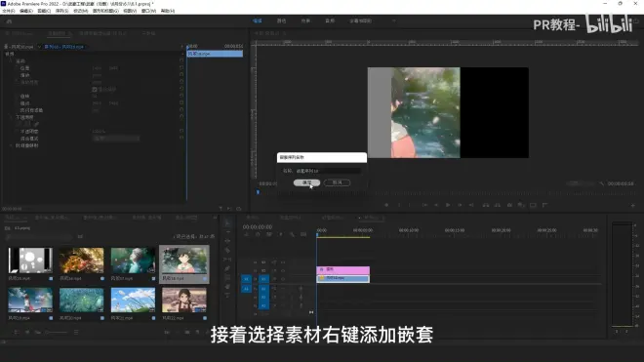Click the timeline playhead marker
Viewport: 644px width, 362px height.
click(317, 235)
